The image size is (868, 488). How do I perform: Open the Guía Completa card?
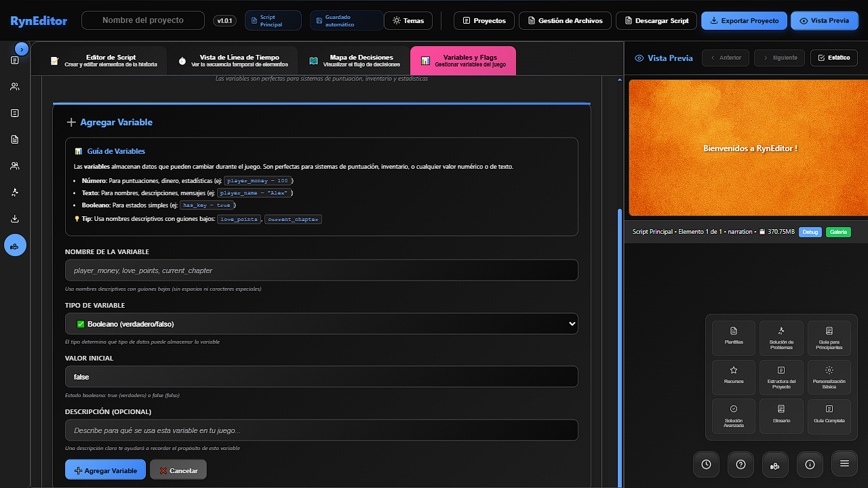[x=829, y=416]
